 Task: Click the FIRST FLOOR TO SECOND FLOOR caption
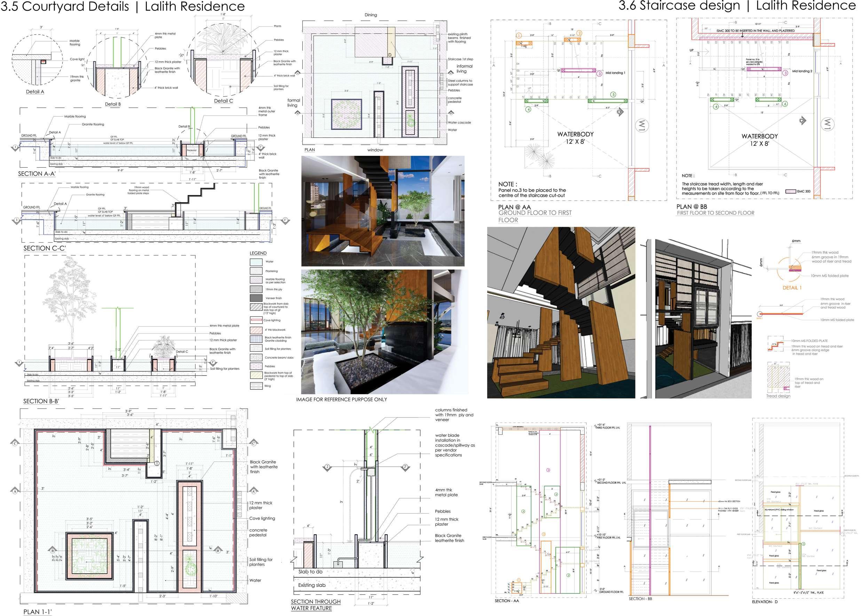pyautogui.click(x=715, y=213)
